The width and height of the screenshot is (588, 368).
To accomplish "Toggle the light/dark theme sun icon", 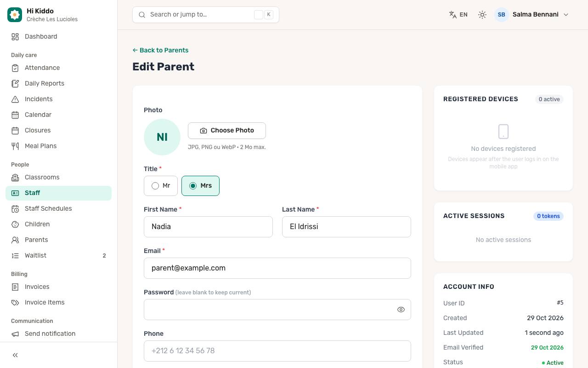I will 482,15.
